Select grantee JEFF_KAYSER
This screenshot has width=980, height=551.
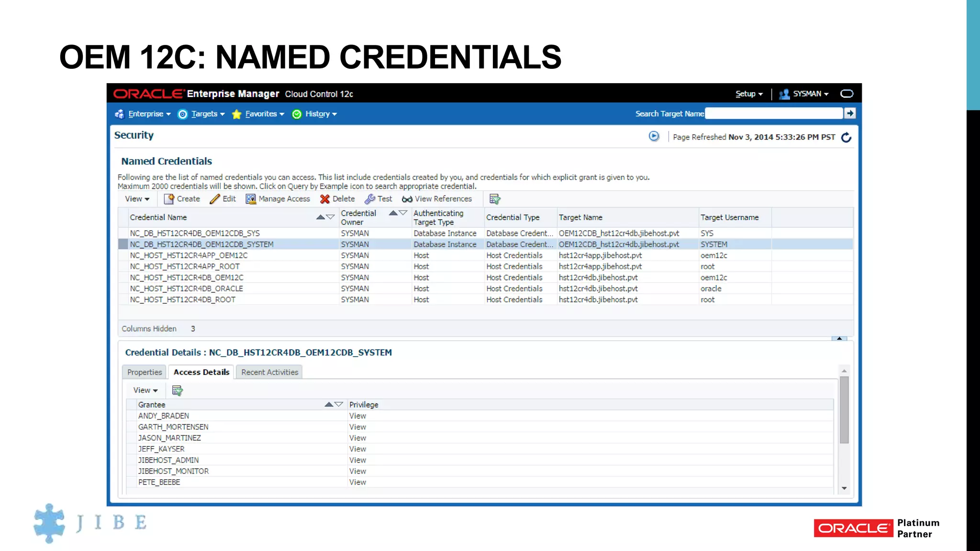(x=480, y=449)
